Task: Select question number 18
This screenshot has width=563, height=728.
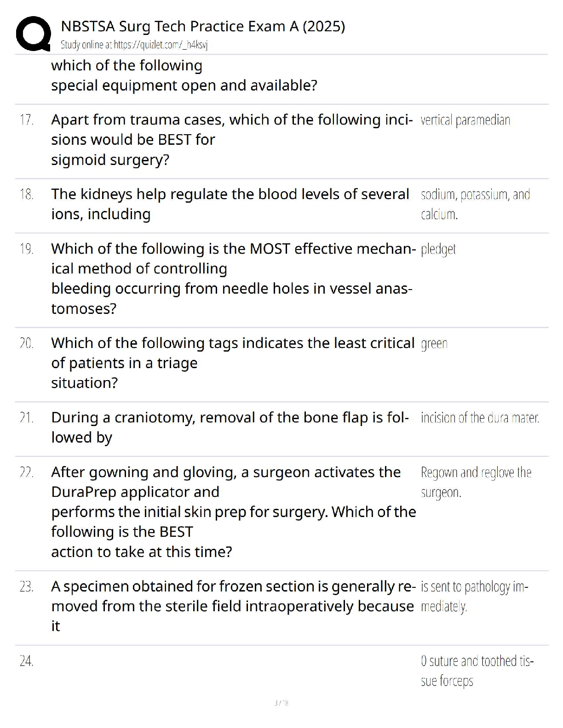Action: [x=27, y=194]
